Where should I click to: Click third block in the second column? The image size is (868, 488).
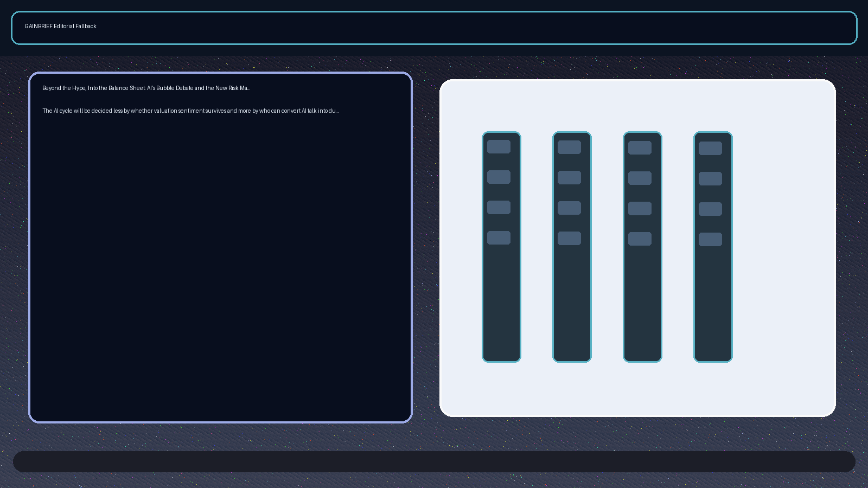point(569,208)
